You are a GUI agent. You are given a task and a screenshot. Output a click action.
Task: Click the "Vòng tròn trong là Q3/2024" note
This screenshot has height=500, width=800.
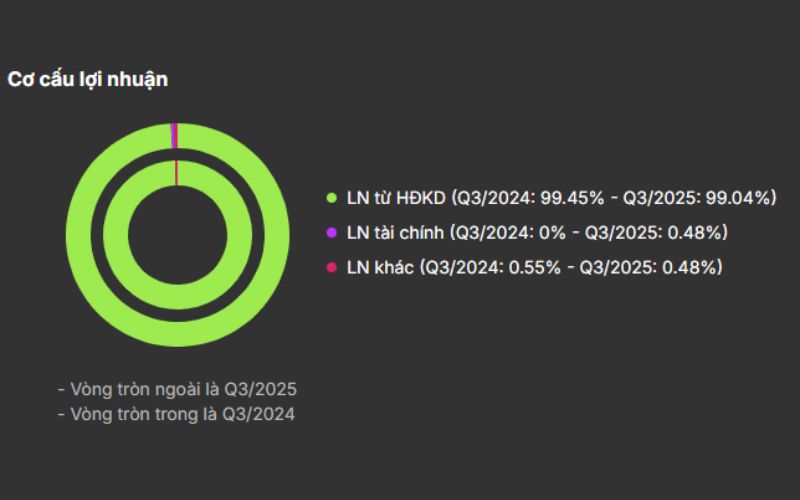(176, 413)
